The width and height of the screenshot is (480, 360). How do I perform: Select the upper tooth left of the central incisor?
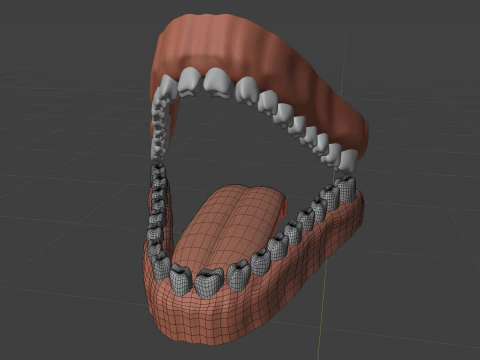point(189,82)
